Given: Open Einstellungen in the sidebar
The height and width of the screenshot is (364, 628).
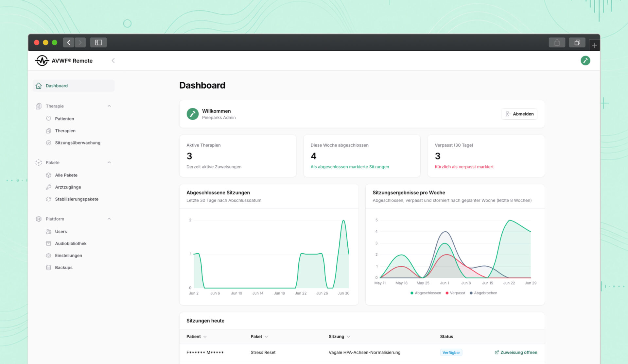Looking at the screenshot, I should 74,256.
